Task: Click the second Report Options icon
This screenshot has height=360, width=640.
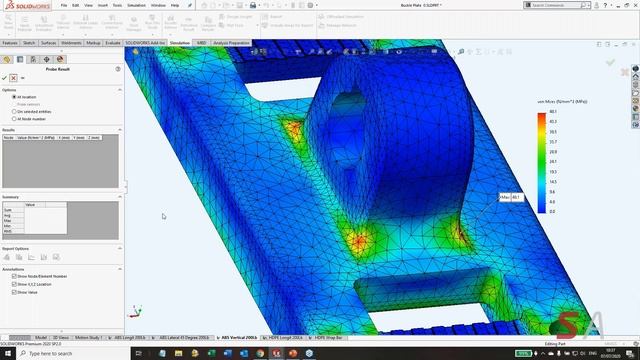Action: (19, 257)
